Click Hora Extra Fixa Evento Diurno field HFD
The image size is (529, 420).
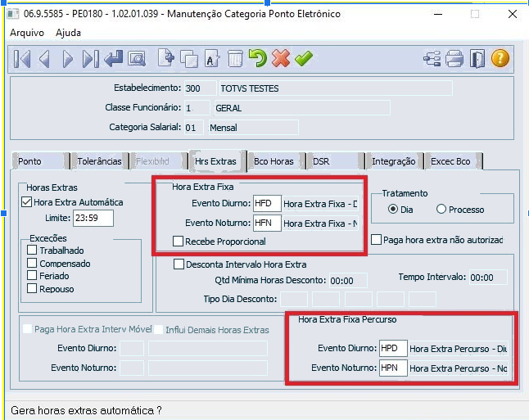coord(267,203)
